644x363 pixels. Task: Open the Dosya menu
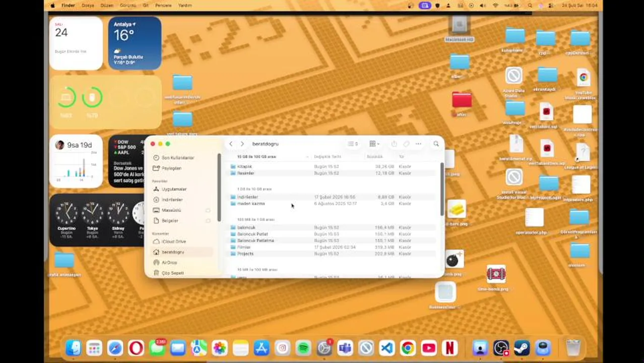88,6
